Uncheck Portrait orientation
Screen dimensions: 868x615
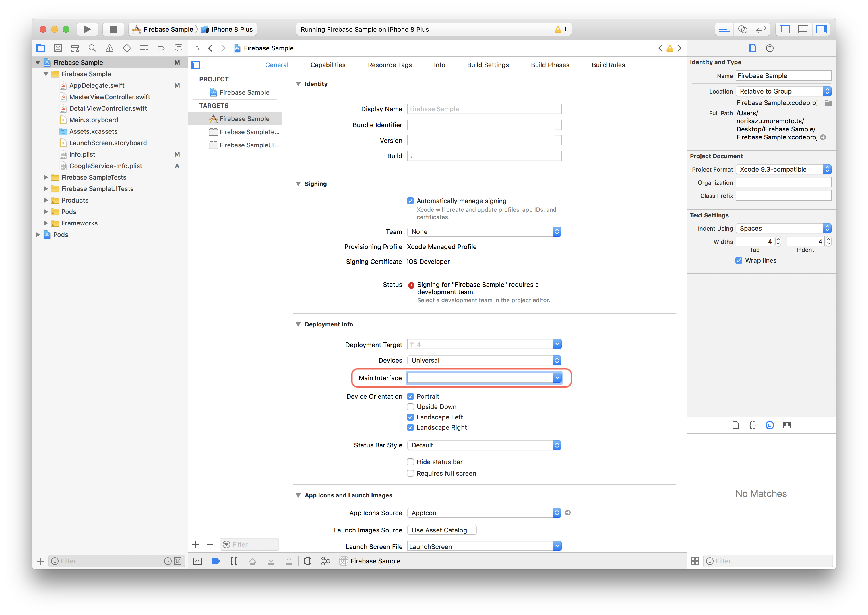point(410,396)
